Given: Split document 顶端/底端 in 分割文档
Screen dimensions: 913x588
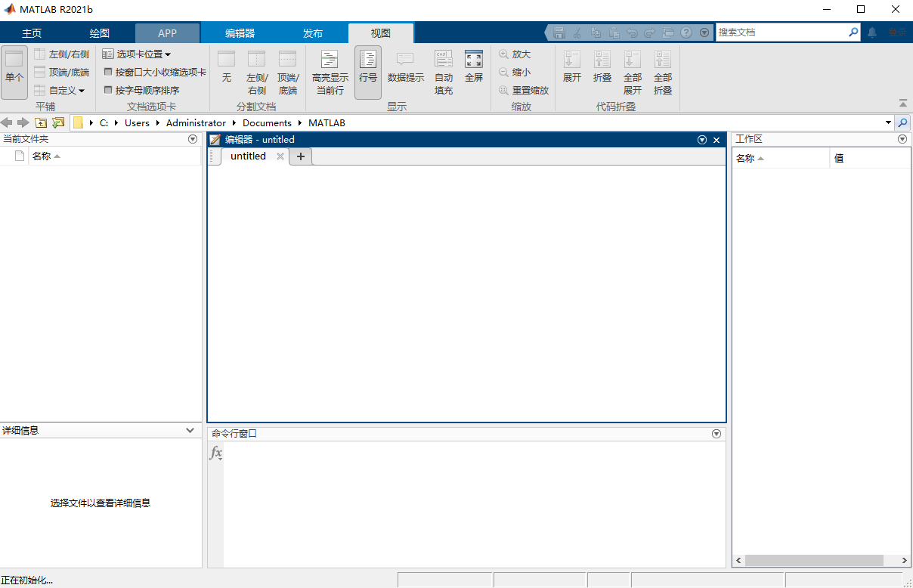Looking at the screenshot, I should (x=287, y=73).
